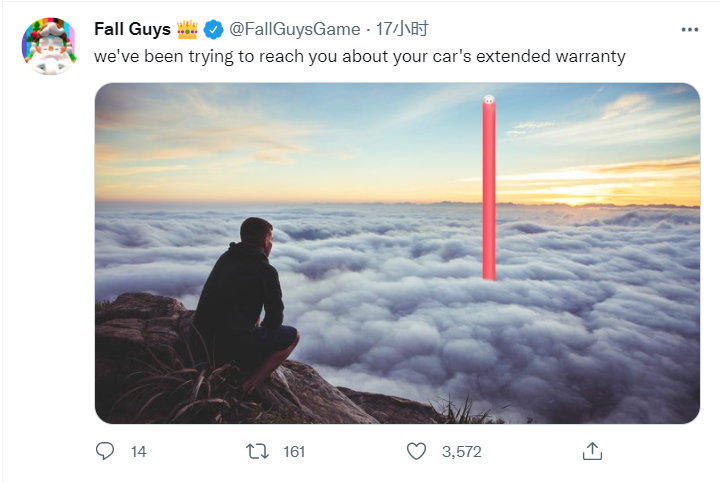Like the tweet with the heart icon
721x483 pixels.
417,451
